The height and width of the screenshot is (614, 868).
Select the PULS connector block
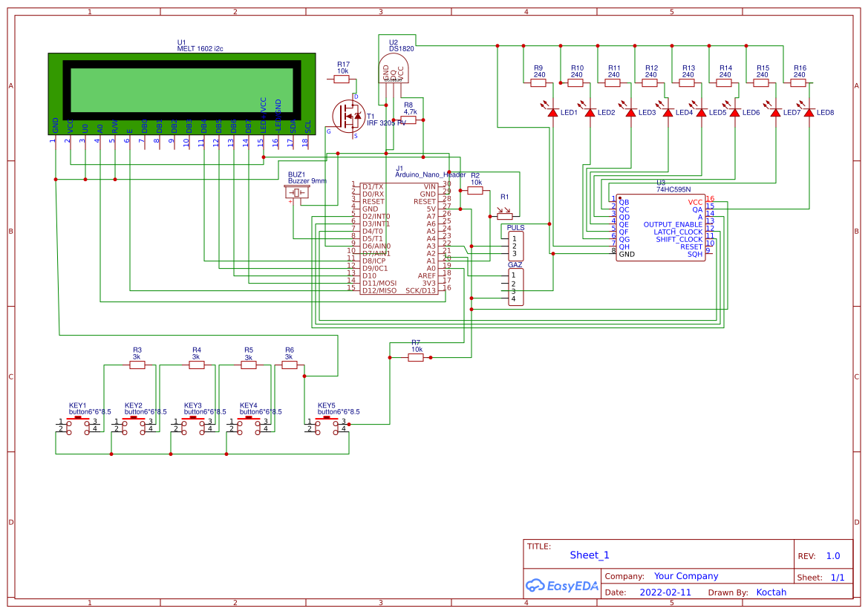[x=515, y=245]
